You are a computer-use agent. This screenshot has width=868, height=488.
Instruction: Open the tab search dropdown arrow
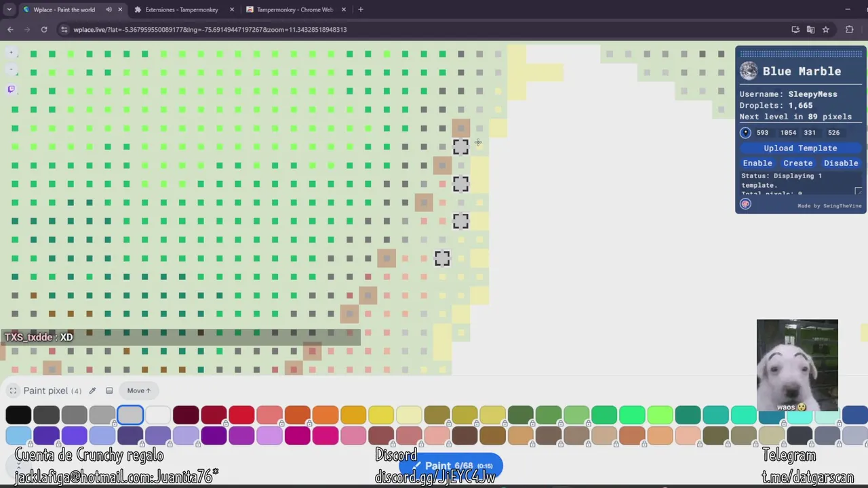[x=9, y=9]
